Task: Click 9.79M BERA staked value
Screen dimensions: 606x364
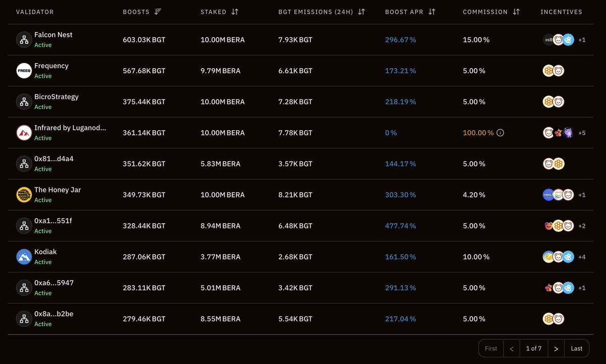Action: (x=220, y=71)
